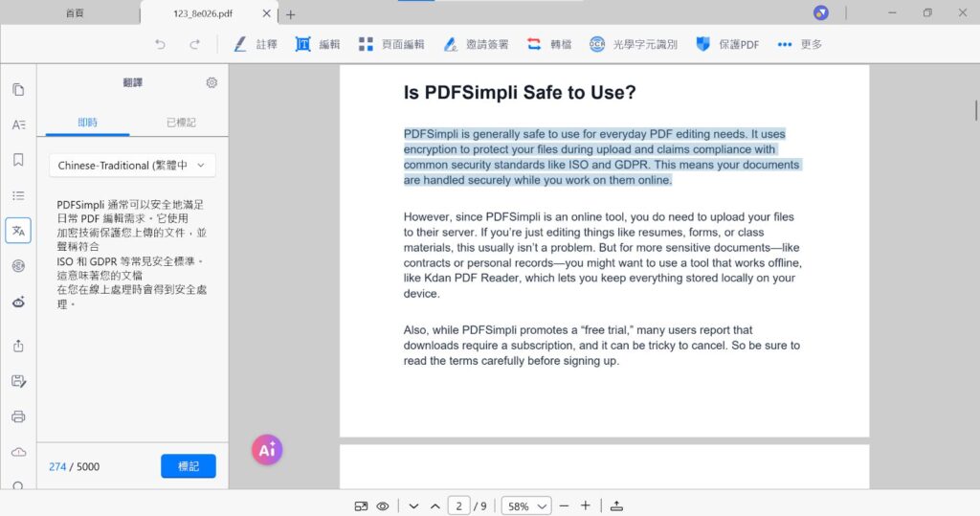Click the paragraph starting 'Also, while PDFSimpli'

(602, 346)
